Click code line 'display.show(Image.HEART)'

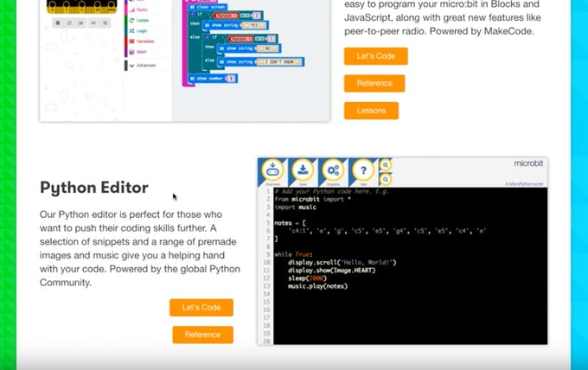[331, 271]
